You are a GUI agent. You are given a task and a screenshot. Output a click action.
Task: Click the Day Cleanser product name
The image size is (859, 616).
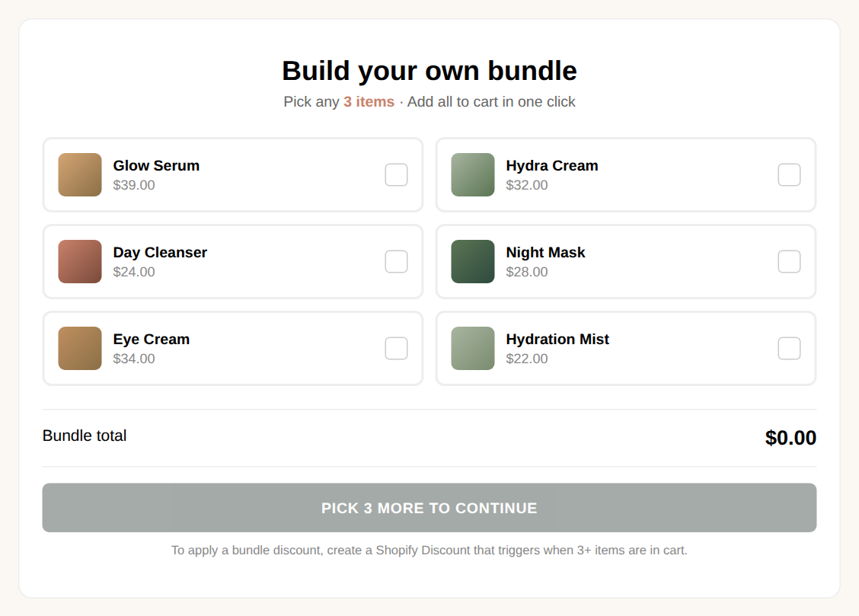click(160, 253)
